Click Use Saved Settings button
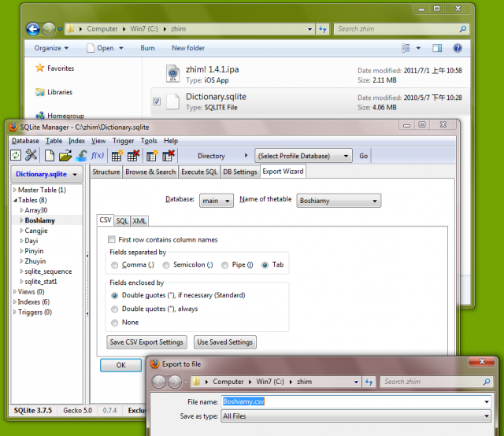 (224, 342)
